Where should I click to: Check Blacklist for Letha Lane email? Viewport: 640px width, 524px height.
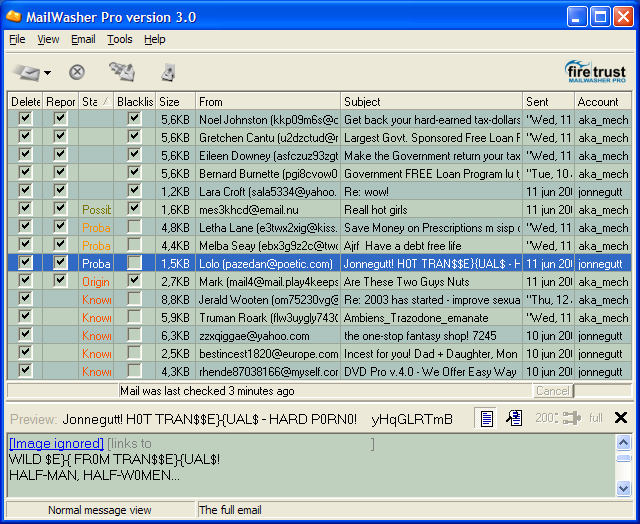pos(134,227)
